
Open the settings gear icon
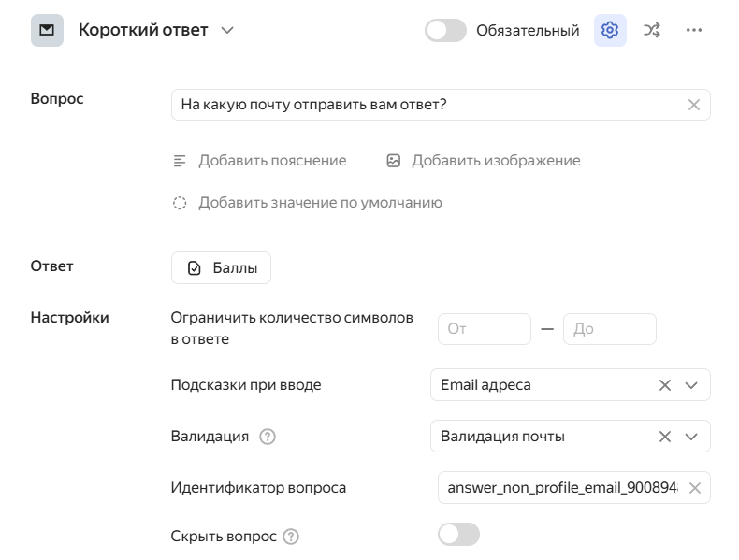tap(610, 30)
